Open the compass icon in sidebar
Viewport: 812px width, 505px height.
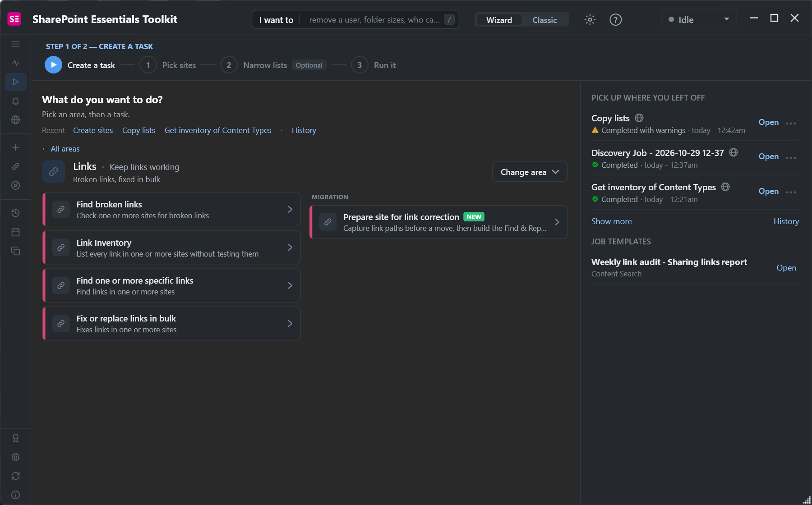pyautogui.click(x=15, y=185)
